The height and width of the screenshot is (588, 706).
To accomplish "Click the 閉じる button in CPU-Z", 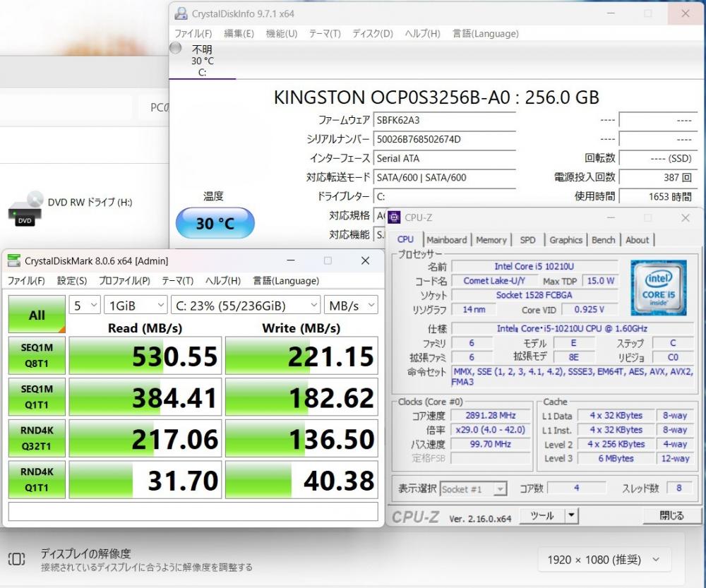I will 671,516.
